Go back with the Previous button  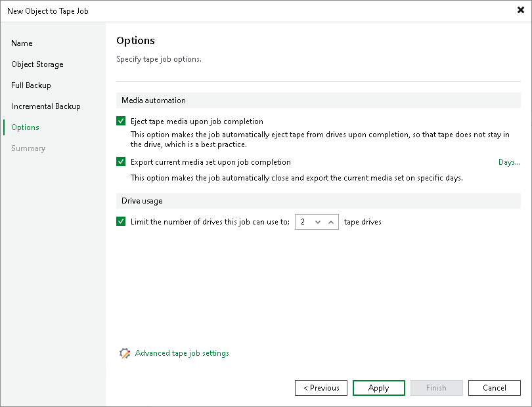(x=321, y=388)
